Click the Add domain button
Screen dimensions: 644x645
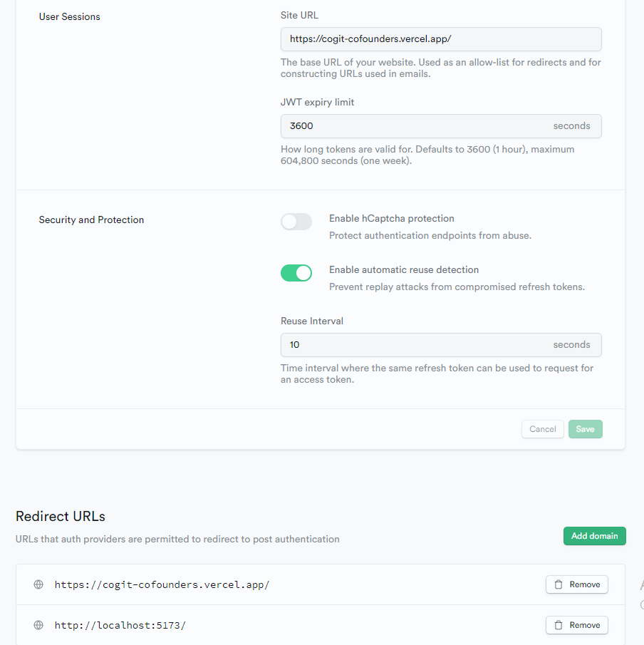pyautogui.click(x=594, y=536)
